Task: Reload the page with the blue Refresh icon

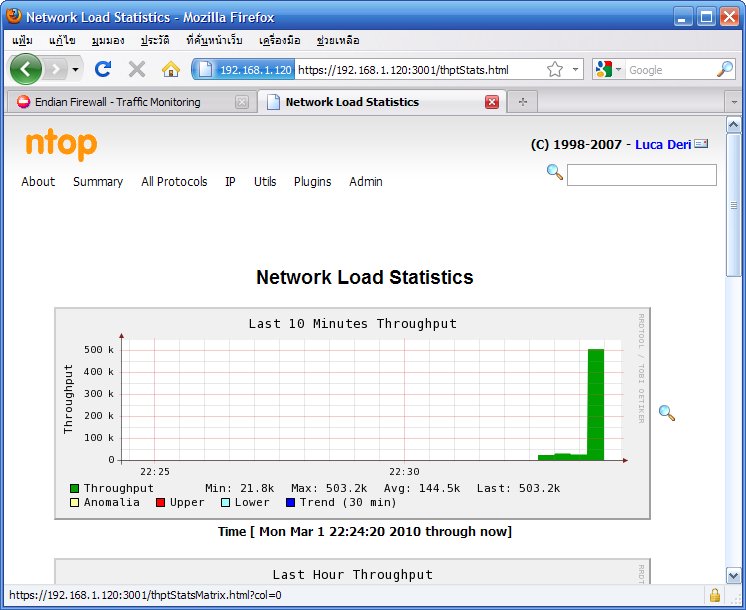Action: [103, 69]
